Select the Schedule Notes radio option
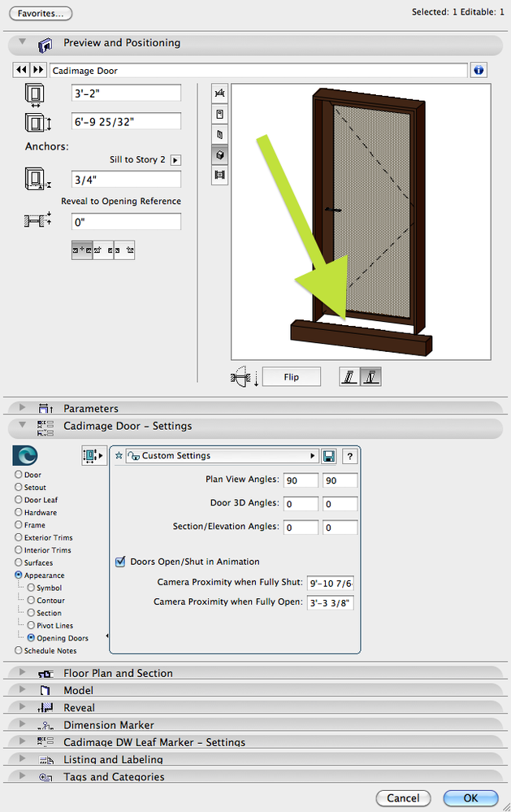 tap(19, 650)
